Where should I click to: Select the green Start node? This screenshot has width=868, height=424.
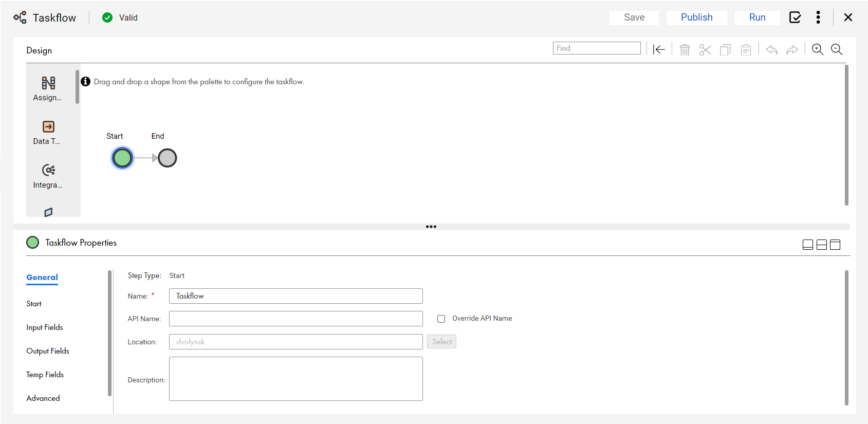pyautogui.click(x=122, y=158)
